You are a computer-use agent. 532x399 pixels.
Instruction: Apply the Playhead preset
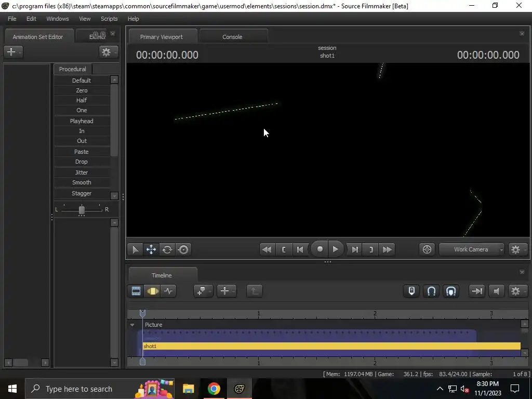[82, 121]
